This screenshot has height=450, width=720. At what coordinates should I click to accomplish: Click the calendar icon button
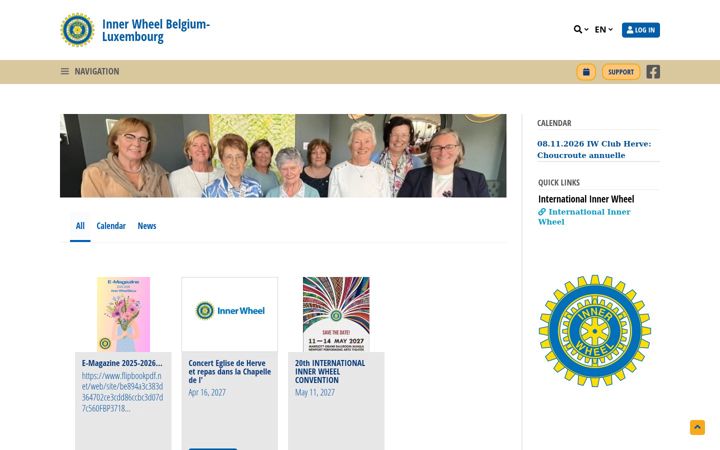tap(586, 72)
